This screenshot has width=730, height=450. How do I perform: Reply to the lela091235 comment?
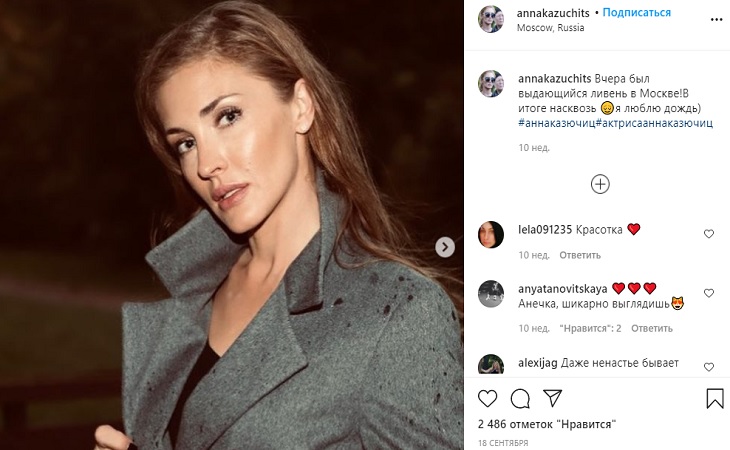580,255
